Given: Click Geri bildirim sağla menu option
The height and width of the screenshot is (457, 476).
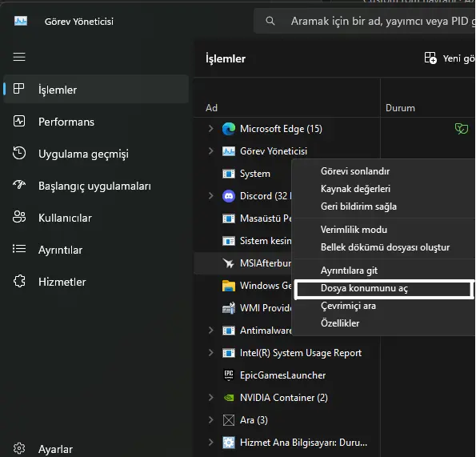Looking at the screenshot, I should 384,206.
